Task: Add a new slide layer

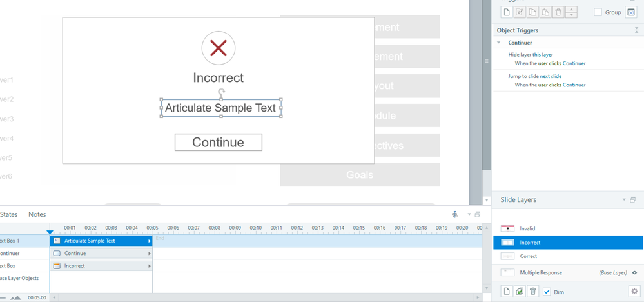Action: [507, 292]
